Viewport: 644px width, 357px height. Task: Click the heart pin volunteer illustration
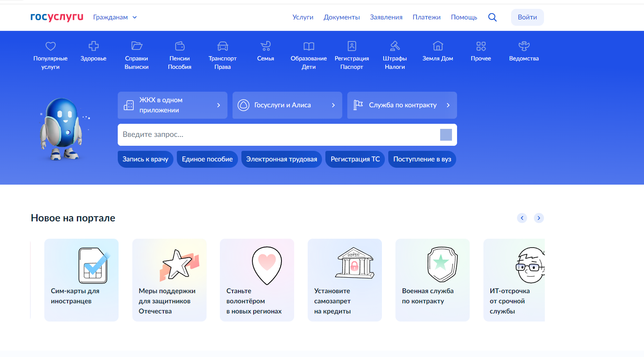pyautogui.click(x=267, y=265)
